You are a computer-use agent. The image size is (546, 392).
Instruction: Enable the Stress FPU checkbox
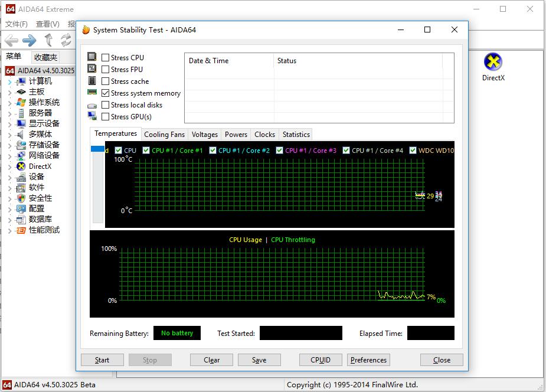(x=105, y=69)
